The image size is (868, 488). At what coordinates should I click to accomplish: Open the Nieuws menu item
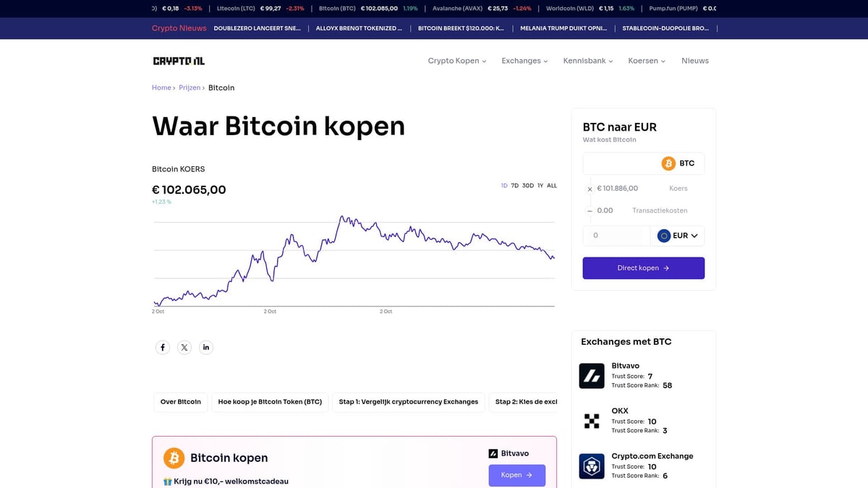(695, 61)
